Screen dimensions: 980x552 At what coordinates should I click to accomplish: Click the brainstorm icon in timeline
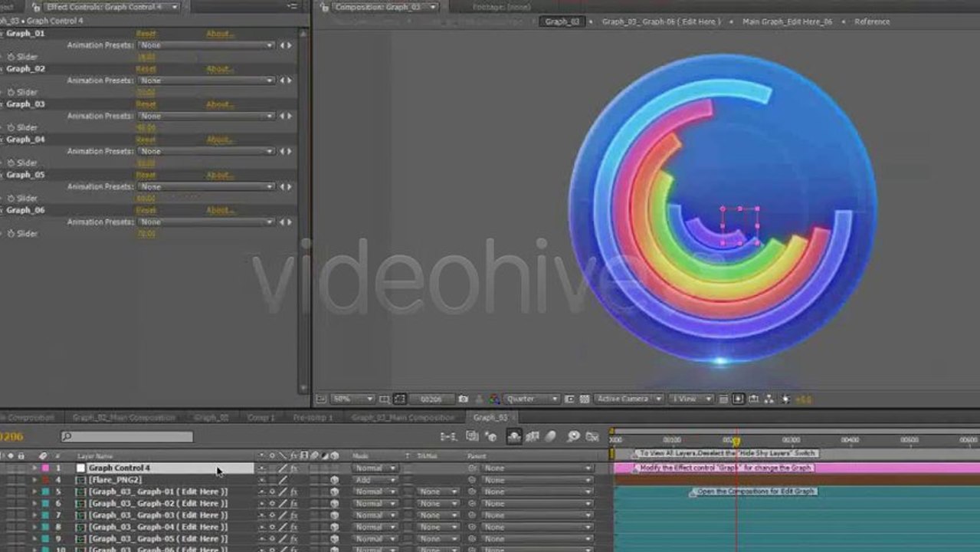click(573, 436)
